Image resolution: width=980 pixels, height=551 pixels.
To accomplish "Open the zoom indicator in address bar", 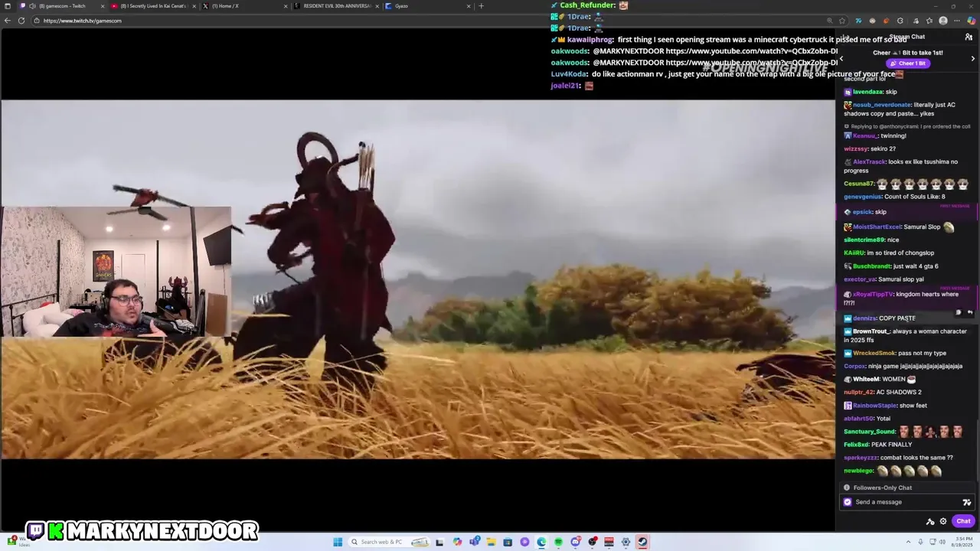I will click(x=830, y=21).
